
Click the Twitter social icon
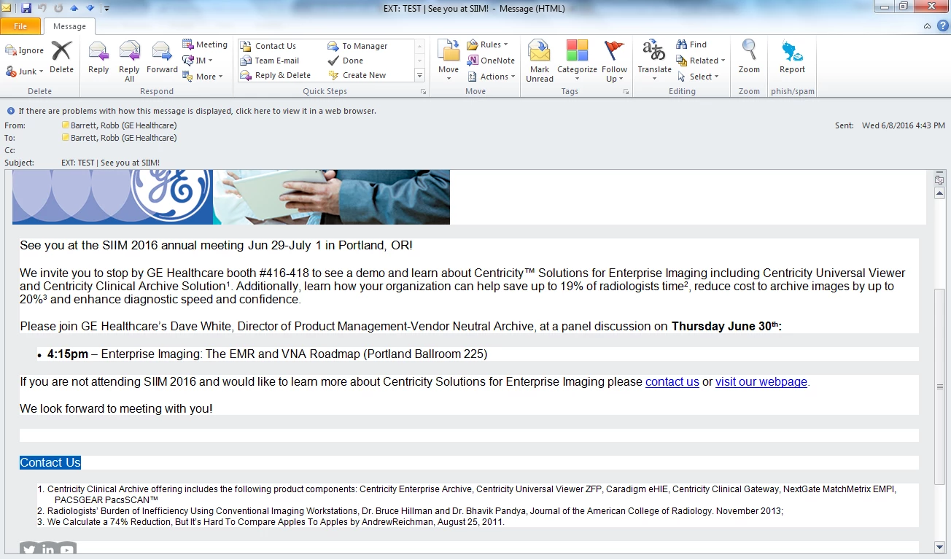click(29, 550)
